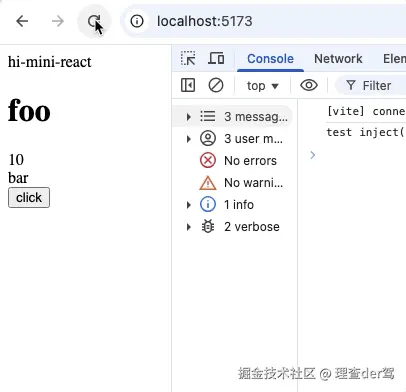Select the verbose bug icon
Image resolution: width=406 pixels, height=392 pixels.
[x=208, y=227]
